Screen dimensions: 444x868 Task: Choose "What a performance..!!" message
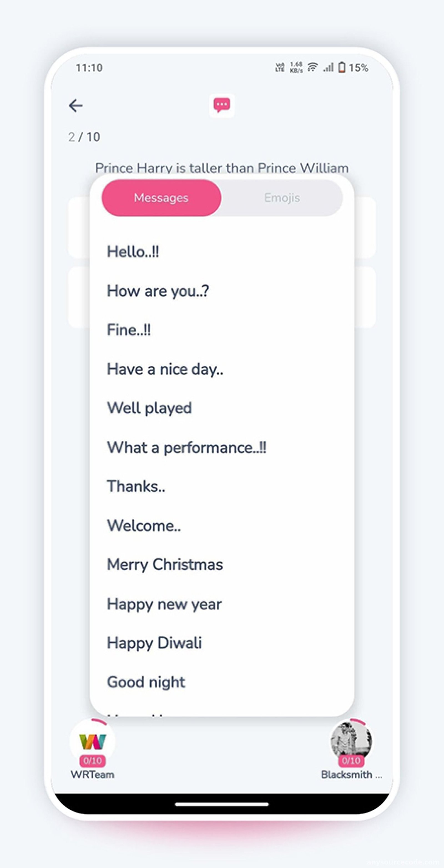[x=186, y=447]
